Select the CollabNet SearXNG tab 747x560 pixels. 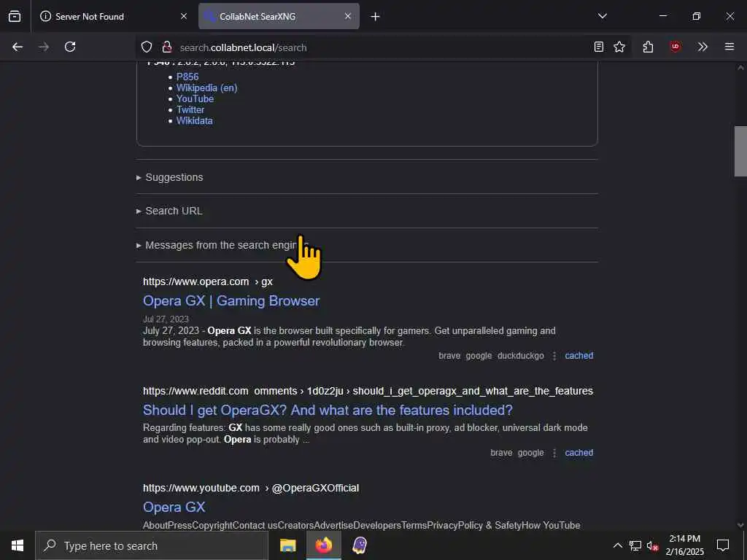(x=279, y=16)
